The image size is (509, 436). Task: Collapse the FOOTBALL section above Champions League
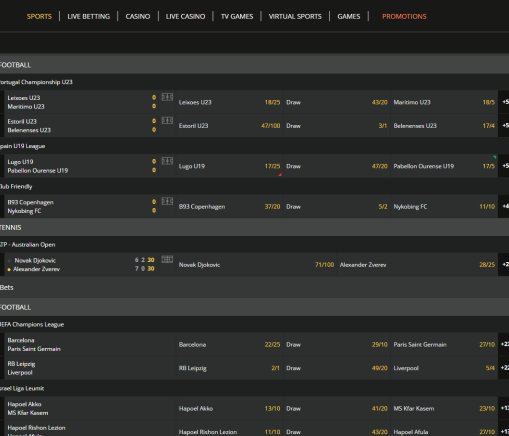click(x=254, y=307)
